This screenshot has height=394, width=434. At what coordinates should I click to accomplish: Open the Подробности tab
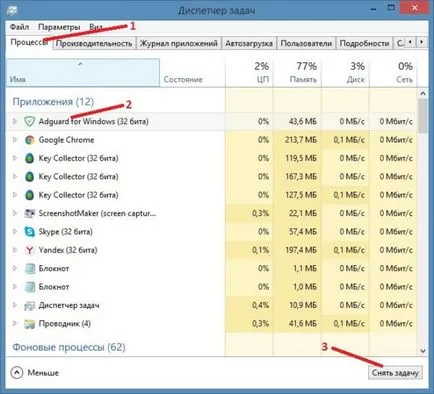364,43
